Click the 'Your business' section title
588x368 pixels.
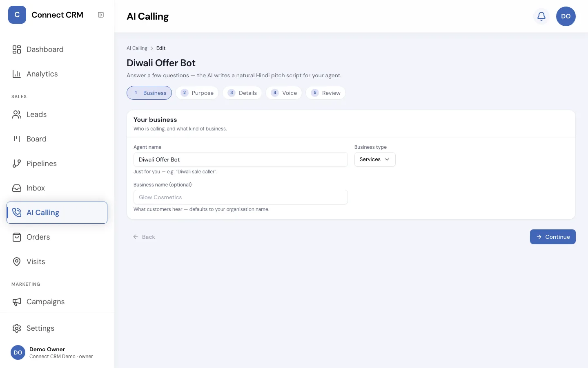(155, 120)
